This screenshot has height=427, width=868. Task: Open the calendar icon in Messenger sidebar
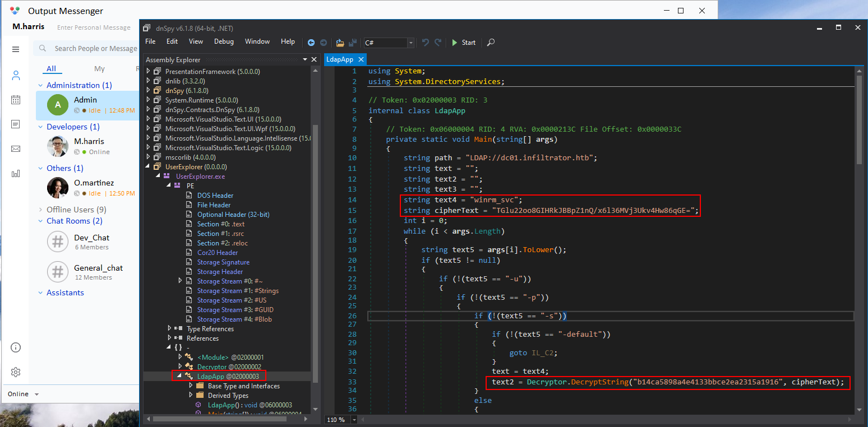(x=16, y=100)
